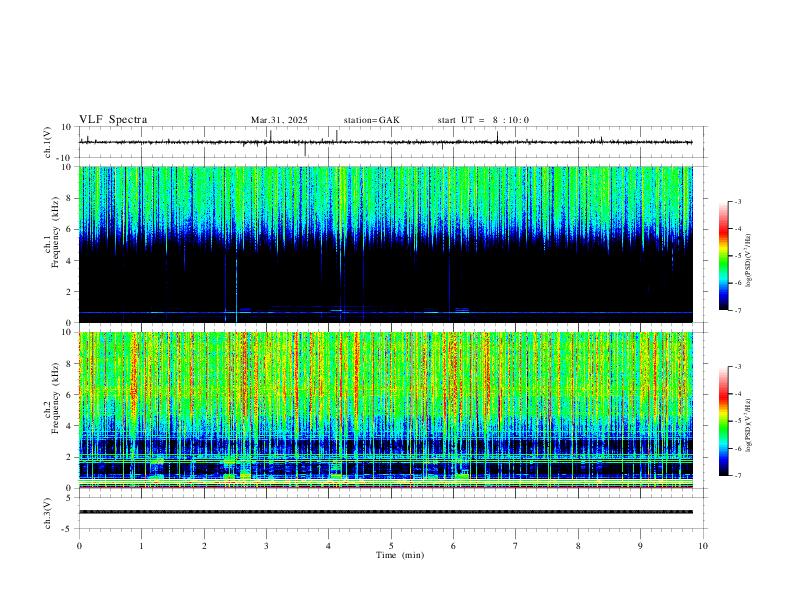The height and width of the screenshot is (612, 792).
Task: Click the 'station=GAK' label
Action: click(x=371, y=120)
